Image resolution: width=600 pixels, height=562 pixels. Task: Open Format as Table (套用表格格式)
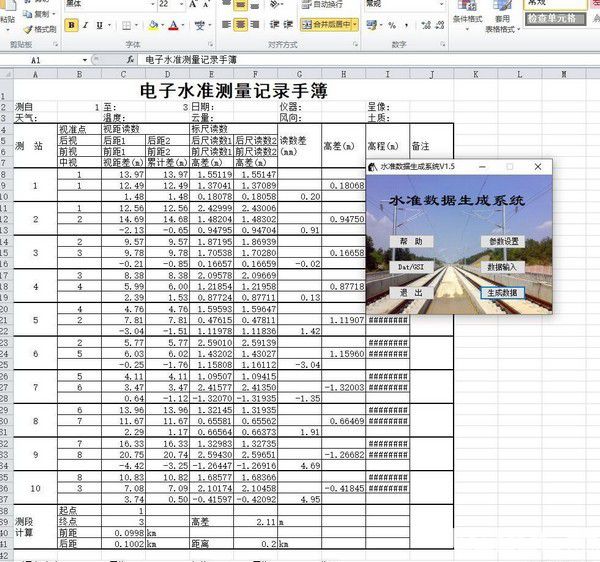(502, 16)
